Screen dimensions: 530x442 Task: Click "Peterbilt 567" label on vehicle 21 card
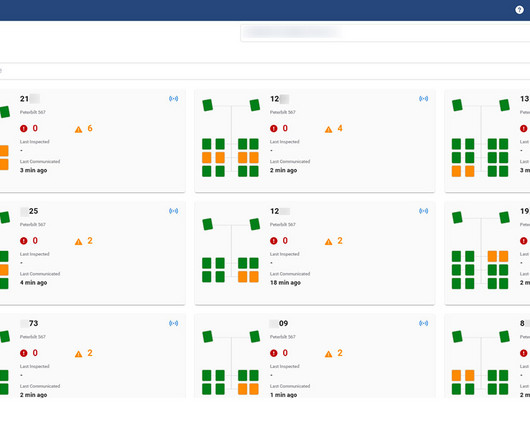(32, 112)
